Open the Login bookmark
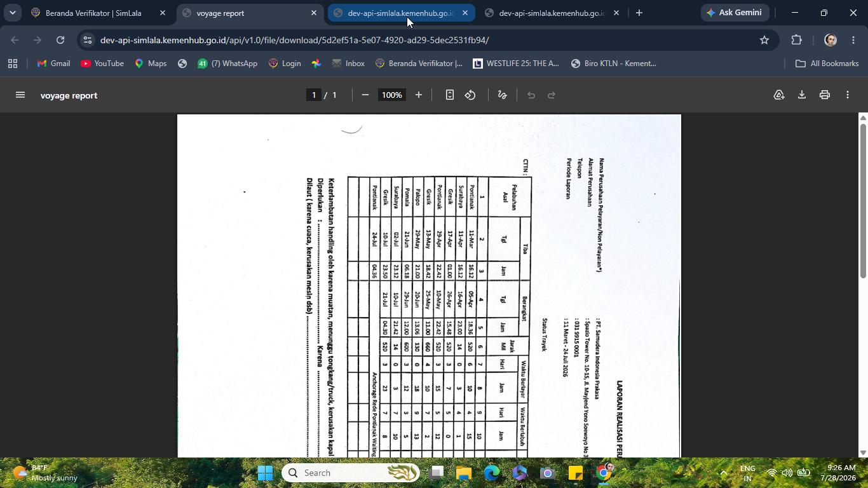The width and height of the screenshot is (868, 488). pyautogui.click(x=285, y=64)
